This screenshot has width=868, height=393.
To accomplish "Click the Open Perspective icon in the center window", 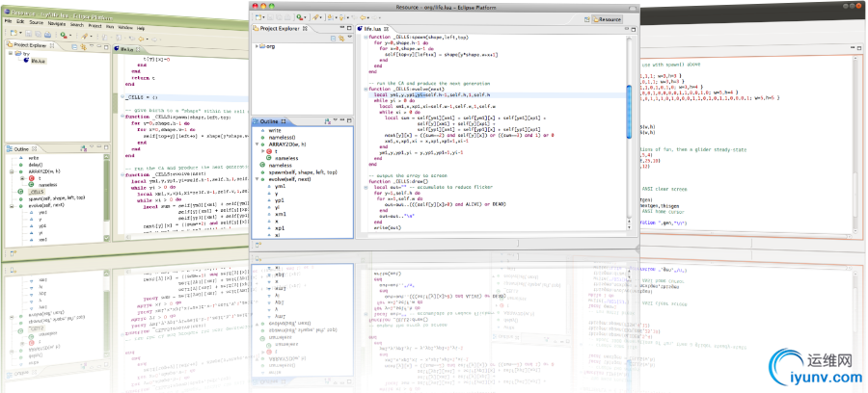I will [587, 19].
